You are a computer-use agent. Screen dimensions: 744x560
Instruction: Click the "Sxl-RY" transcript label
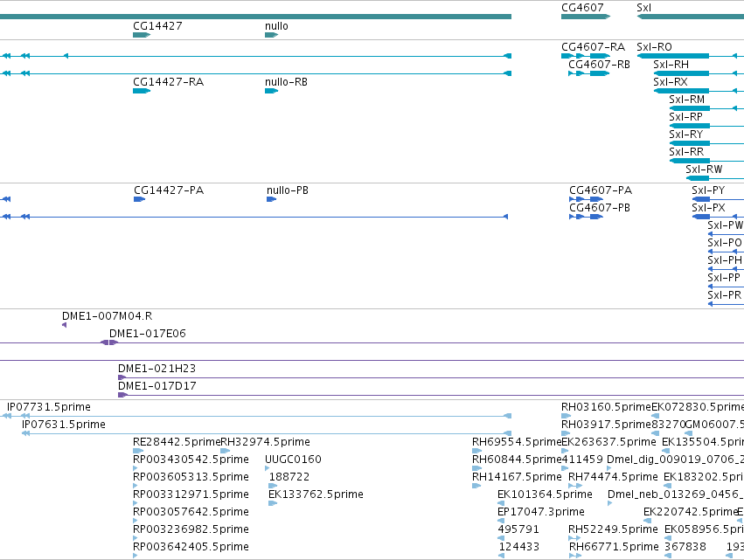(685, 135)
